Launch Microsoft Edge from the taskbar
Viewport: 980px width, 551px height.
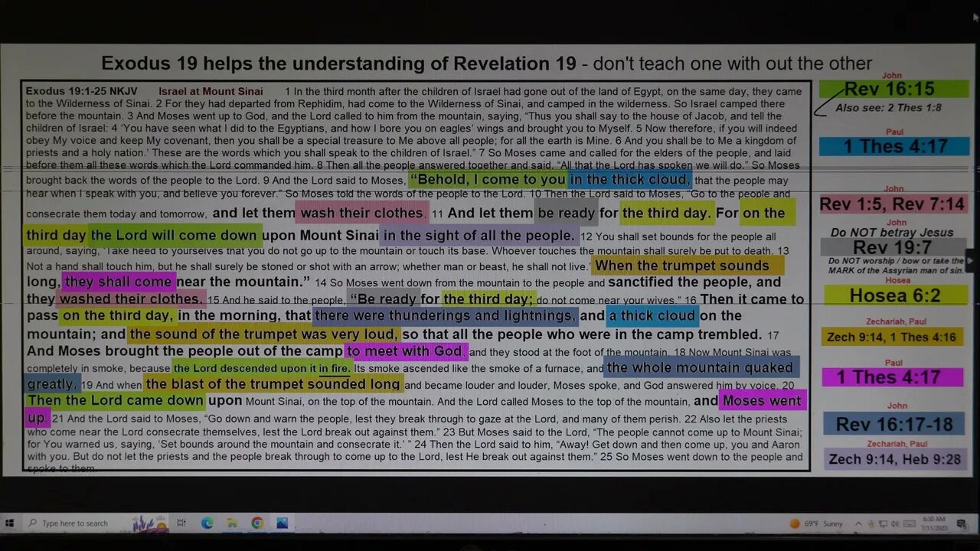(207, 523)
